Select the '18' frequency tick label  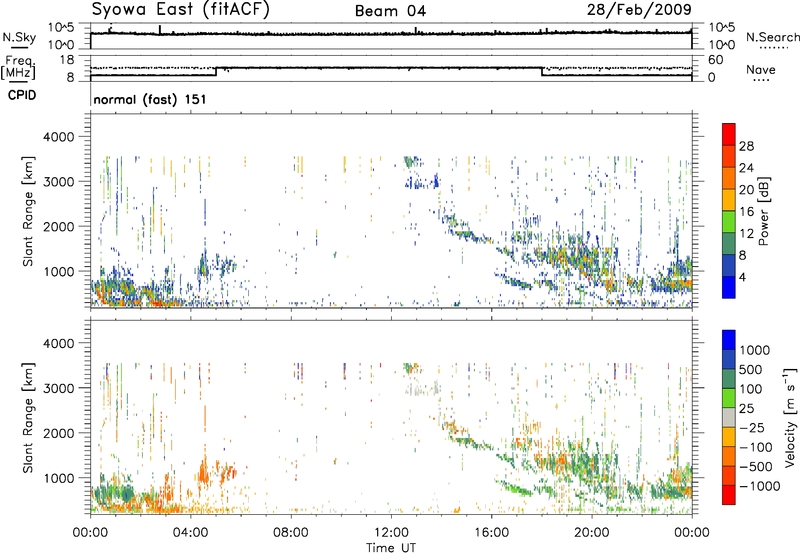pos(67,60)
